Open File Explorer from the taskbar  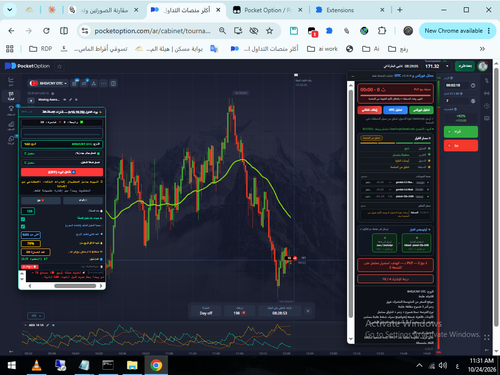(132, 365)
